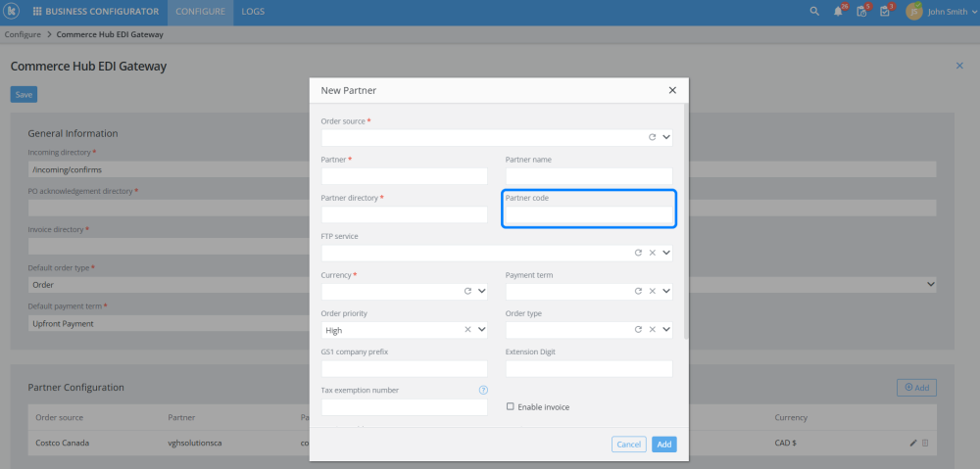Edit the Costco Canada partner row
Screen dimensions: 980x469
coord(913,443)
